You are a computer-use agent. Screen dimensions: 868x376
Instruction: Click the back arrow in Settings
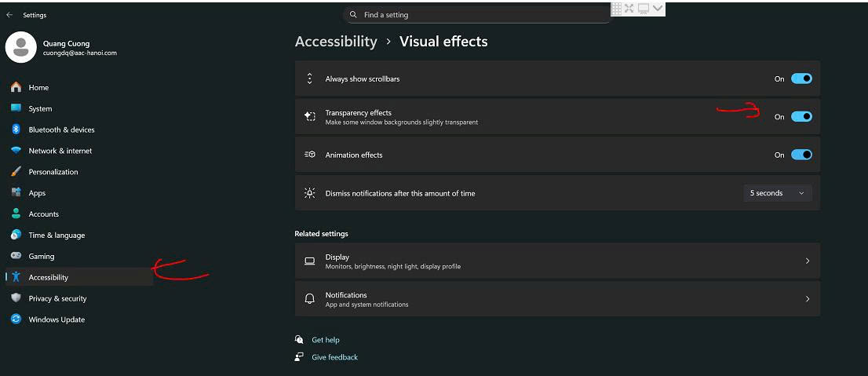point(9,15)
